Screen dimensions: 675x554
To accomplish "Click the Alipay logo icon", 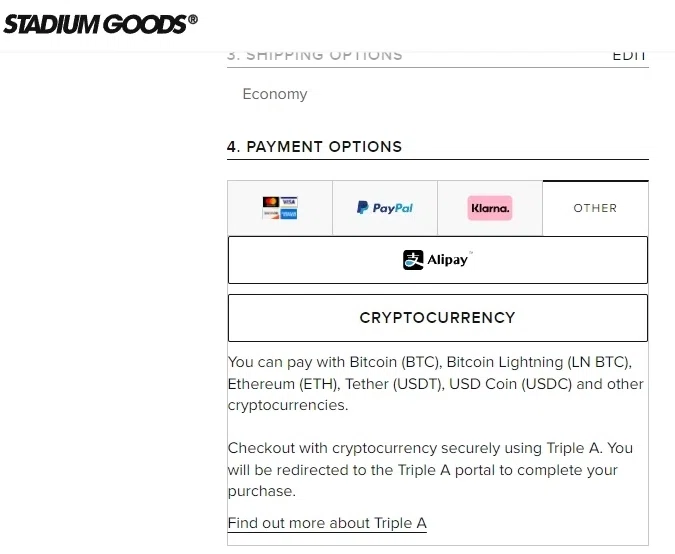I will click(x=413, y=260).
